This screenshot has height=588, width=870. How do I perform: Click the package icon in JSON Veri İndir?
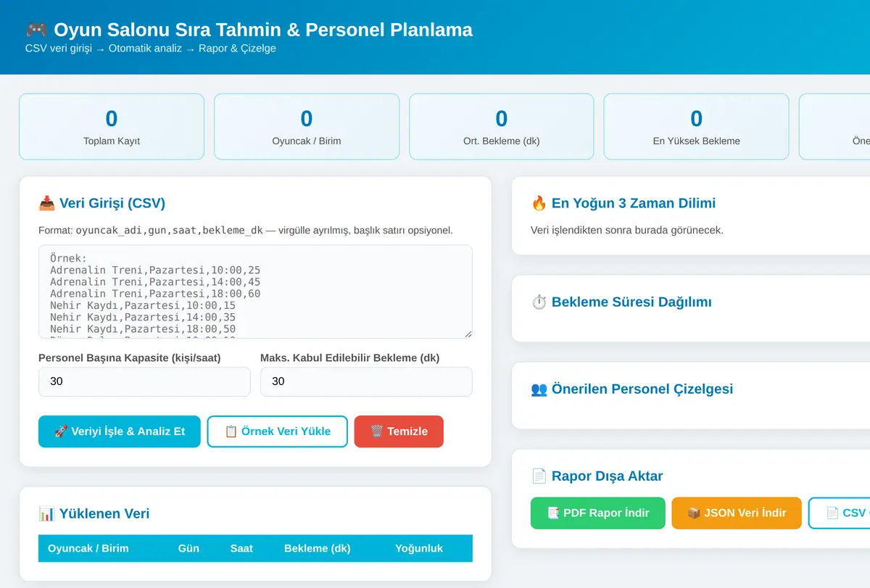pos(694,513)
